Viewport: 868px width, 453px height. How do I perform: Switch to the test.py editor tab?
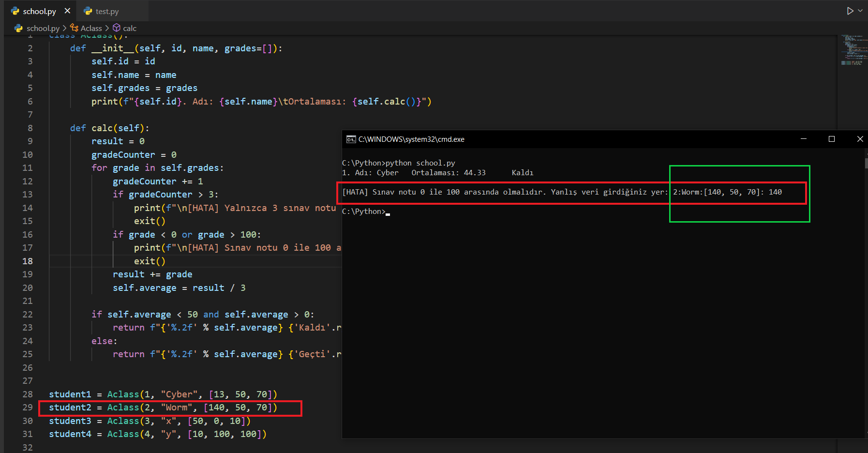[x=107, y=11]
